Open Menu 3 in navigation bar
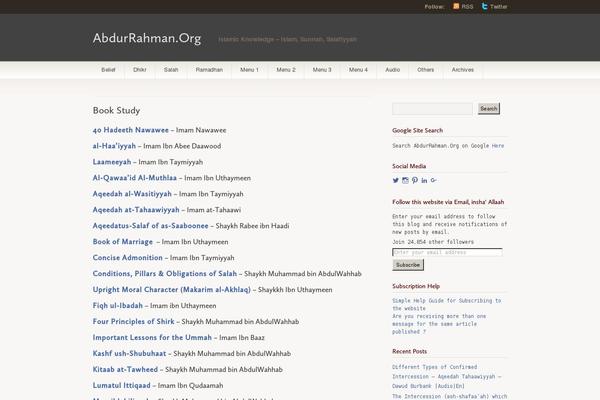This screenshot has width=600, height=400. click(x=322, y=70)
